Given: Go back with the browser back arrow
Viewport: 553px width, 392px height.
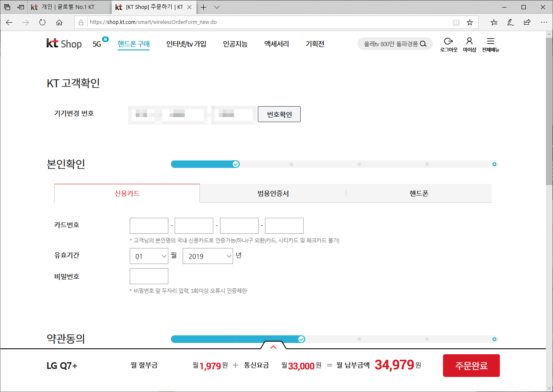Looking at the screenshot, I should pyautogui.click(x=9, y=22).
